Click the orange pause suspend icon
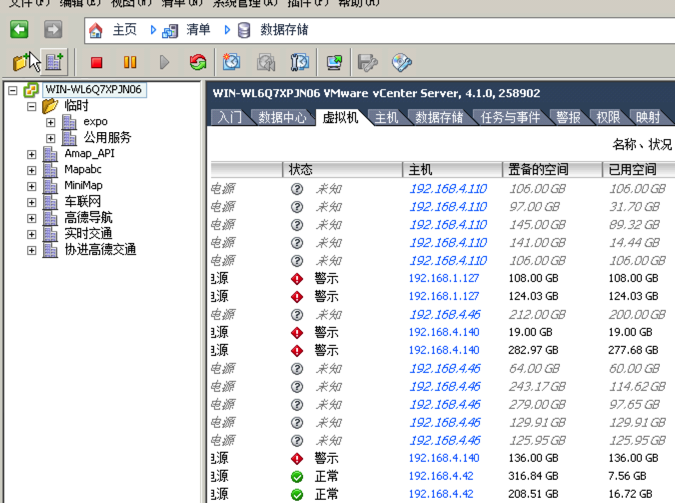 point(130,62)
